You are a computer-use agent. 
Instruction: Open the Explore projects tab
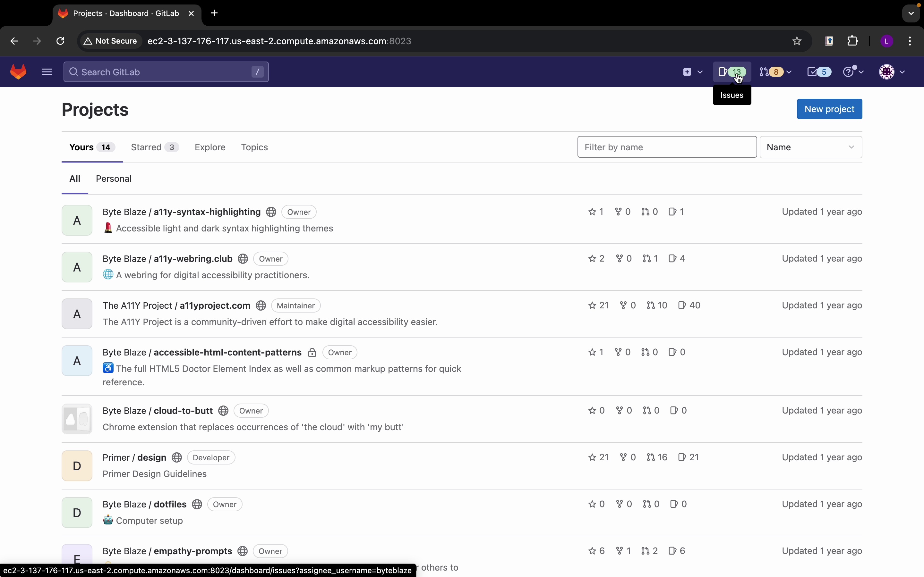(210, 147)
